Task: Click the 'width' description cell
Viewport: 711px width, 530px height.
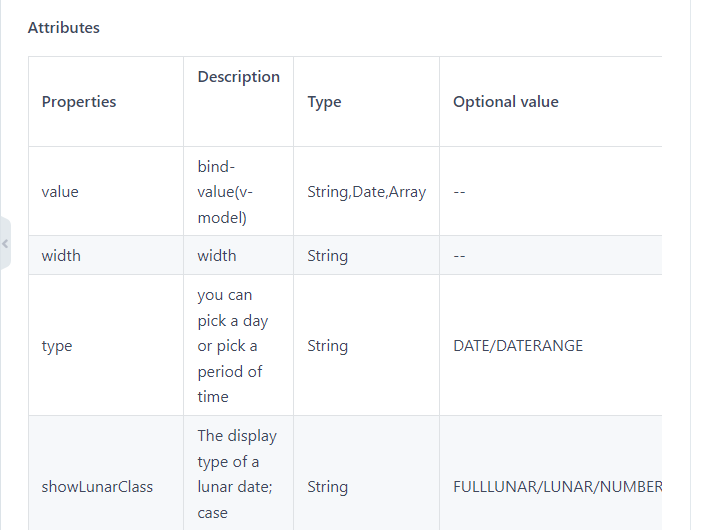Action: point(217,256)
